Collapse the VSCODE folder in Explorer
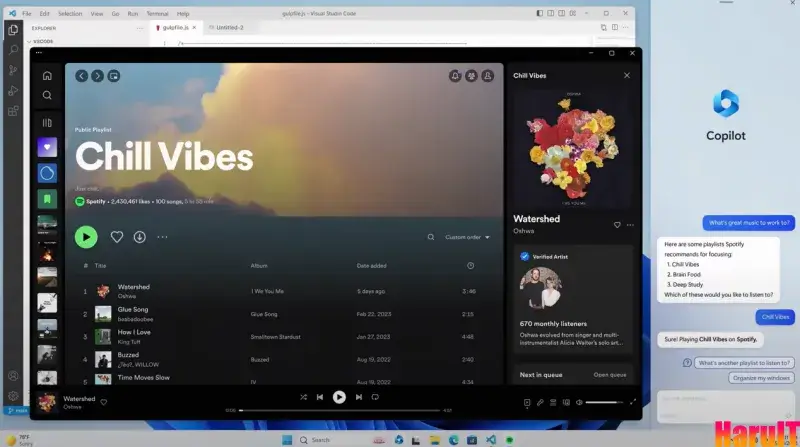The image size is (800, 447). [40, 41]
